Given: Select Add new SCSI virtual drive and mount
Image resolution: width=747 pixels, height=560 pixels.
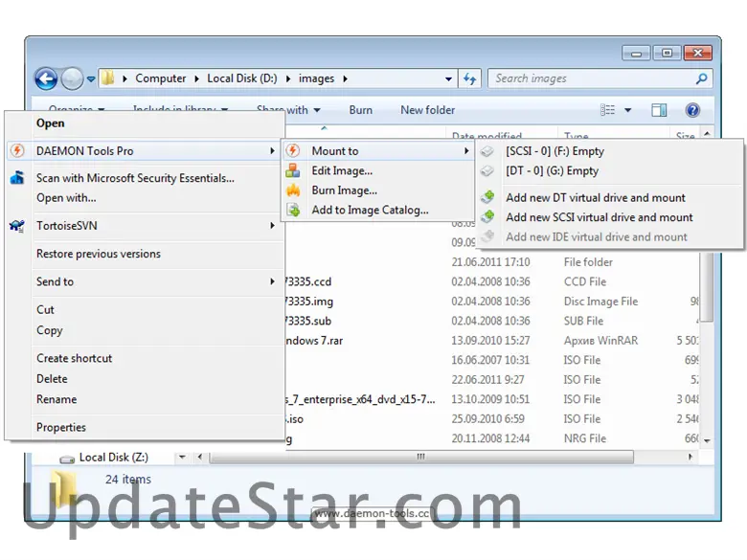Looking at the screenshot, I should pos(600,217).
